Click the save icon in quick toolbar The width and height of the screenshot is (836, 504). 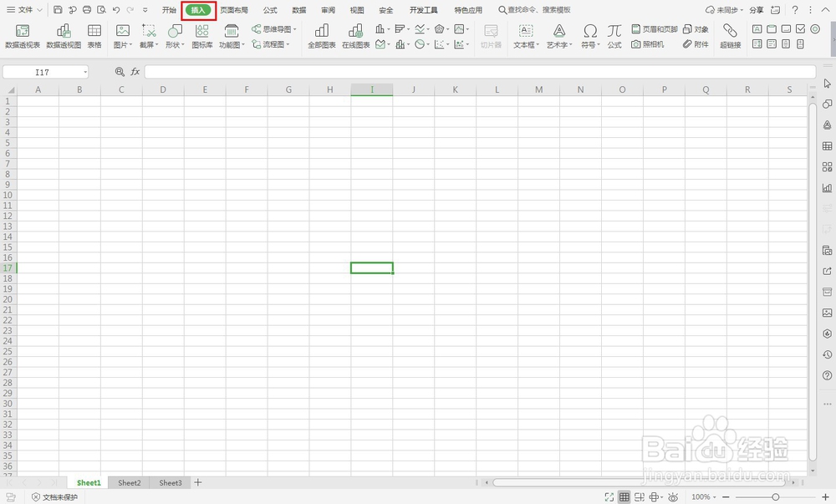coord(59,9)
